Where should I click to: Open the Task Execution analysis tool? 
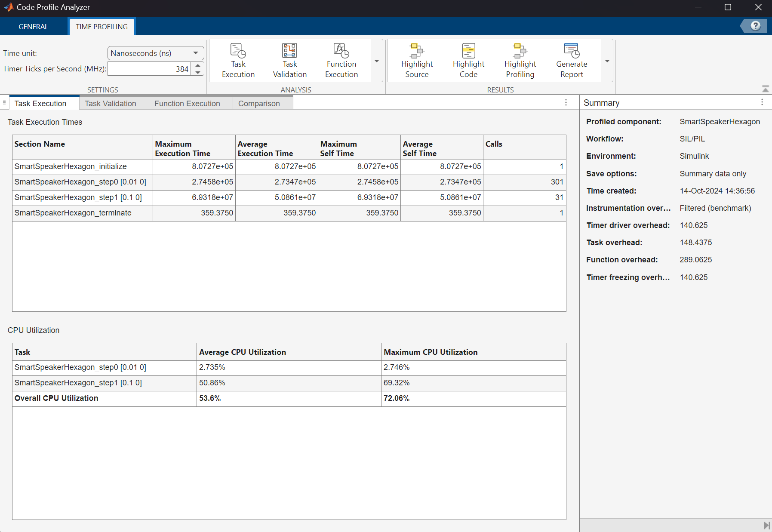(238, 60)
